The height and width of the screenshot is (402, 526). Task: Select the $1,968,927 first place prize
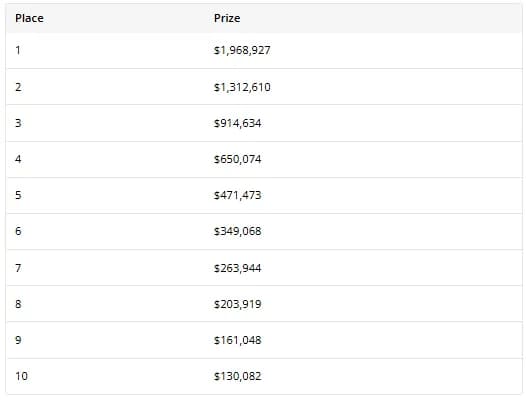[x=242, y=50]
